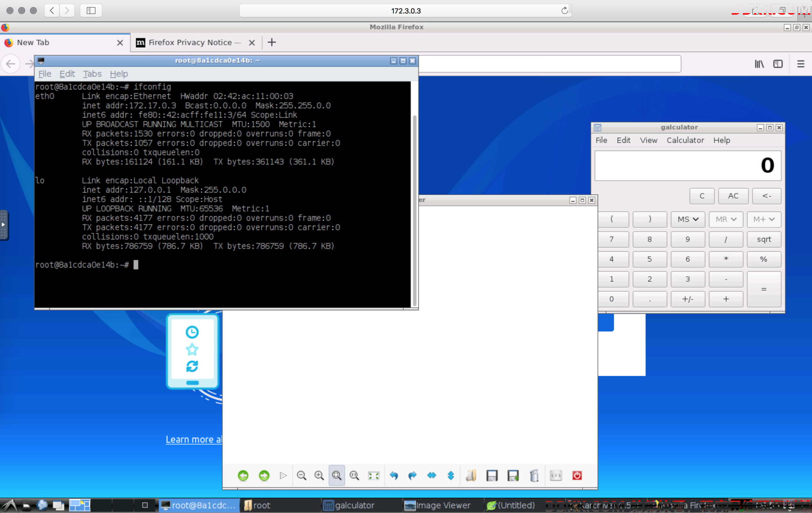The image size is (812, 513).
Task: Toggle fit image to window zoom
Action: tap(337, 475)
